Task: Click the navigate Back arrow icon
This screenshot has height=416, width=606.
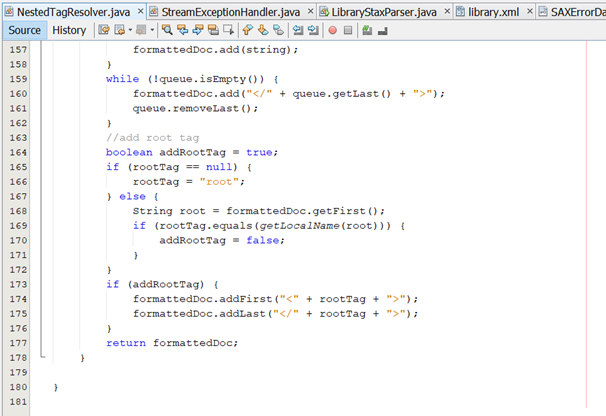Action: 119,30
